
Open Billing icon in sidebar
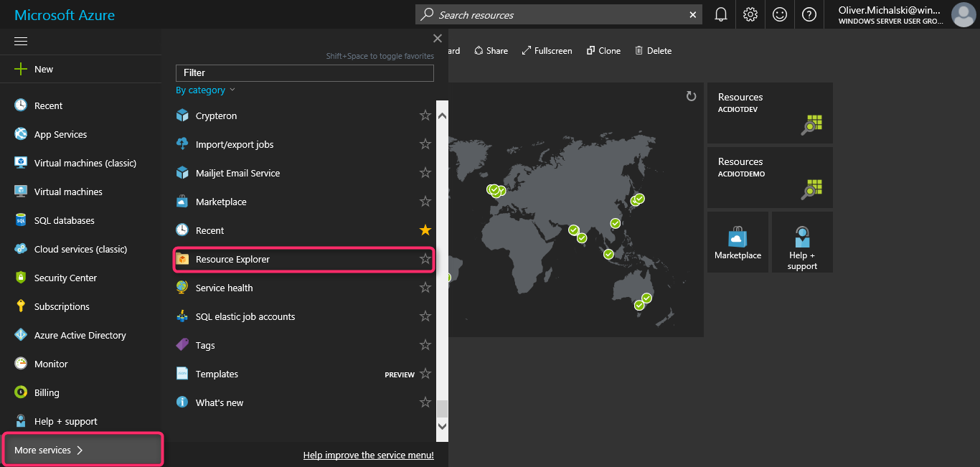[x=21, y=392]
